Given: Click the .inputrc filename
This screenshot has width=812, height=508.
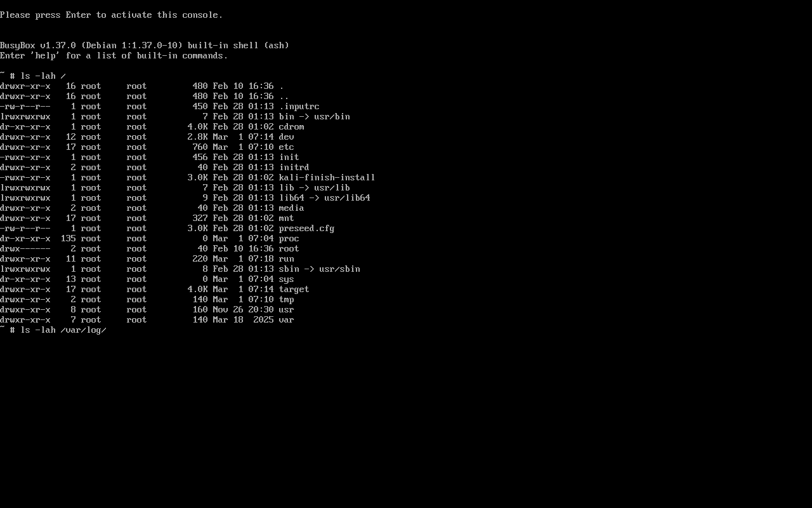Looking at the screenshot, I should click(299, 107).
